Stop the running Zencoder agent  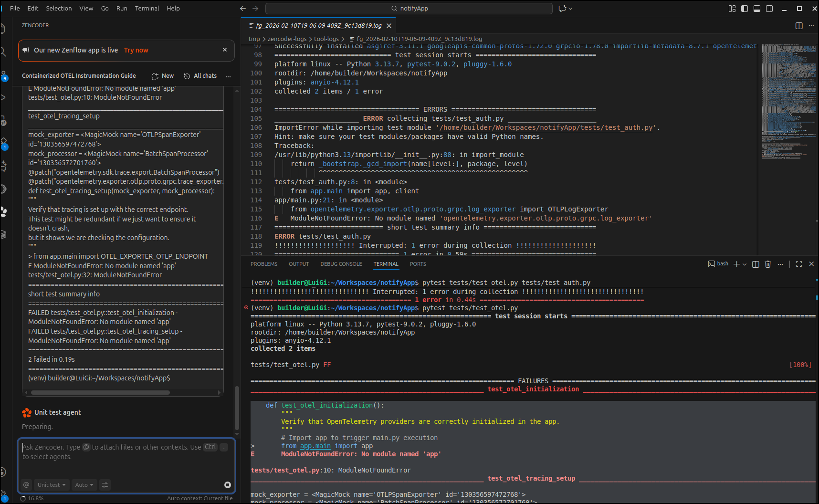(x=228, y=485)
